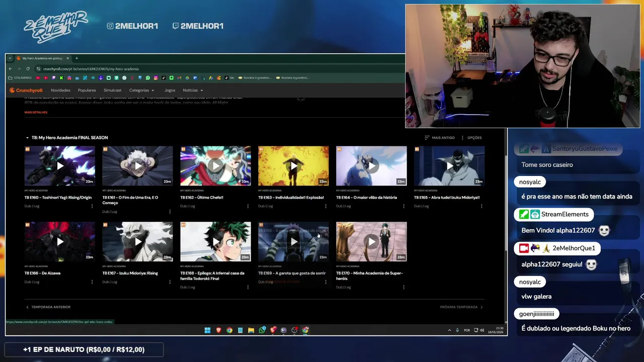Show hidden system tray icons
The width and height of the screenshot is (644, 362).
449,330
